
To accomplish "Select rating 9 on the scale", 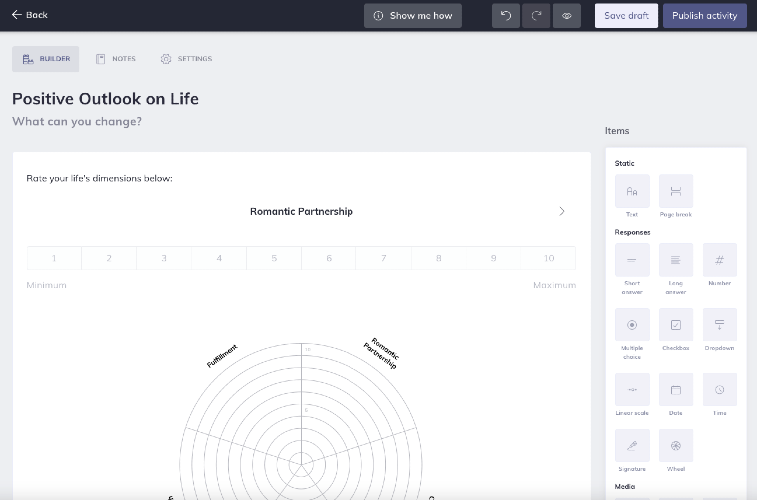I will pyautogui.click(x=493, y=258).
